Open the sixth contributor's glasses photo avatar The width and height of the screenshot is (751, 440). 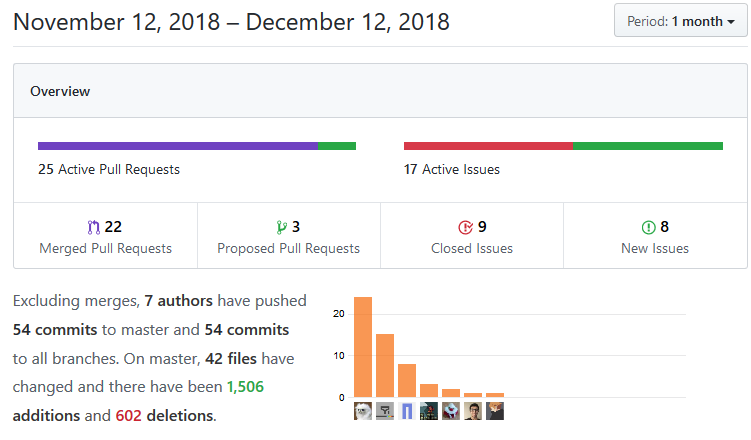473,411
